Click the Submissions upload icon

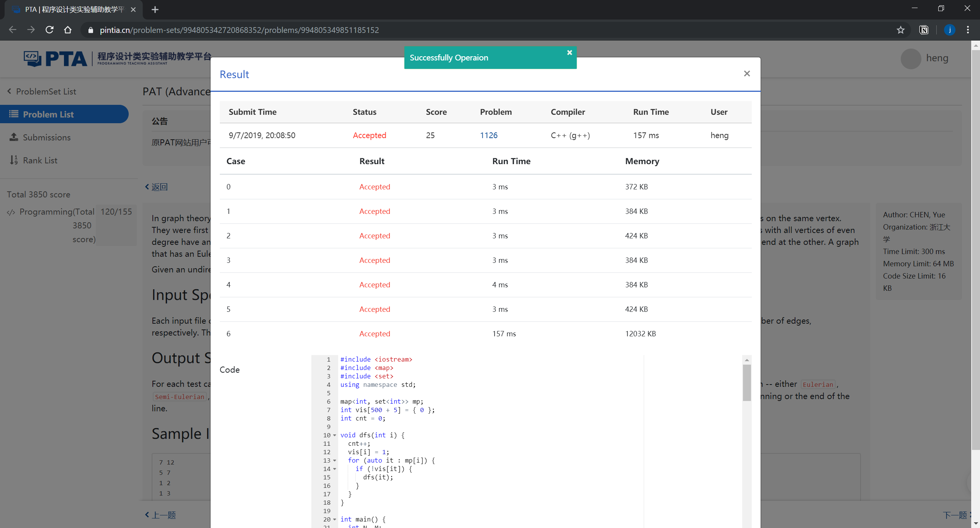point(14,137)
